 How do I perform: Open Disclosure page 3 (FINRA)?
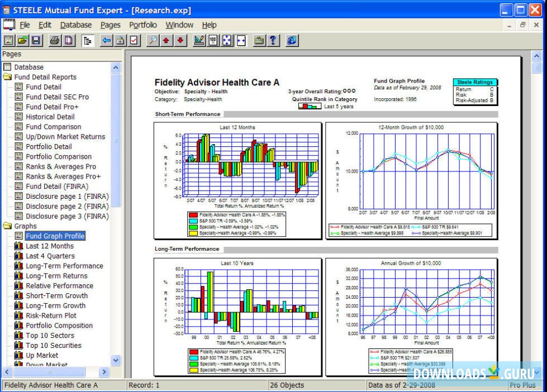tap(68, 216)
